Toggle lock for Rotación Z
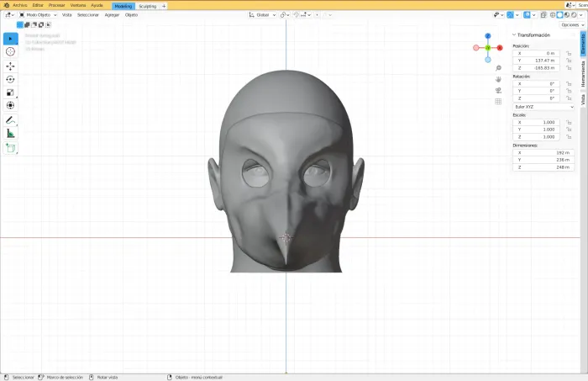 (x=569, y=98)
